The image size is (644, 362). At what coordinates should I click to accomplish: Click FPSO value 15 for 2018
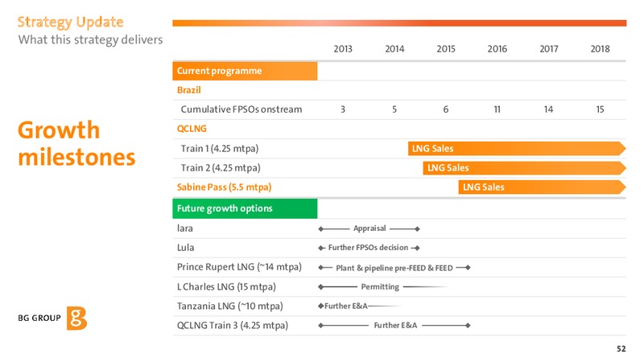[x=600, y=109]
